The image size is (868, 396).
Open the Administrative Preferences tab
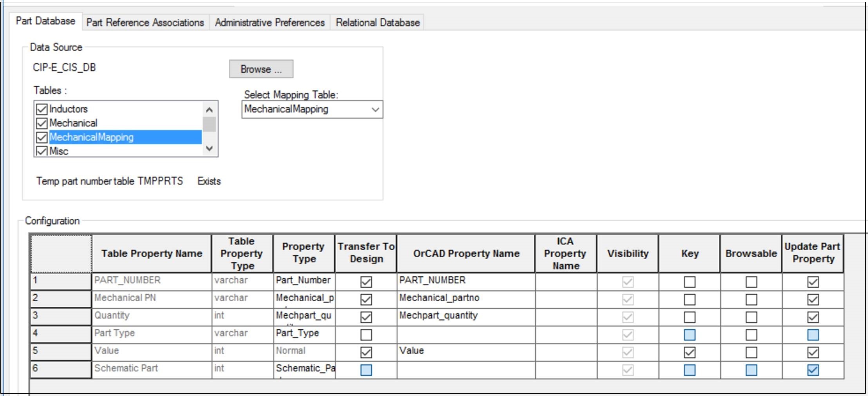(270, 22)
